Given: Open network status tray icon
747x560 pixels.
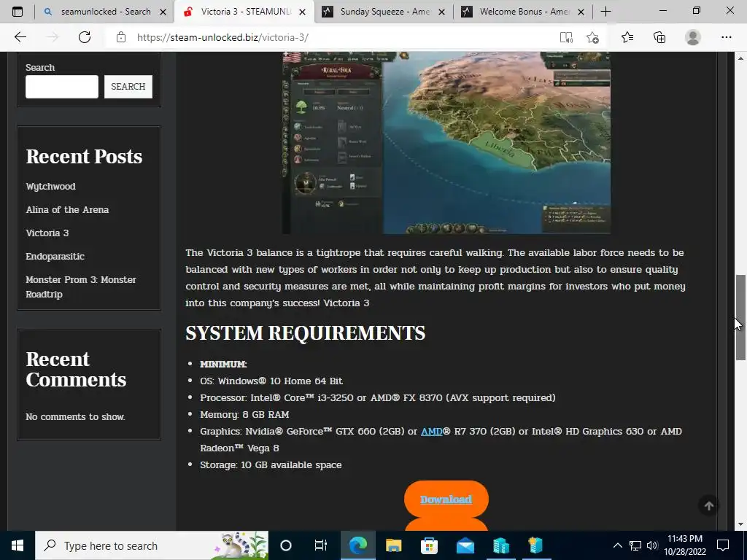Looking at the screenshot, I should point(635,545).
